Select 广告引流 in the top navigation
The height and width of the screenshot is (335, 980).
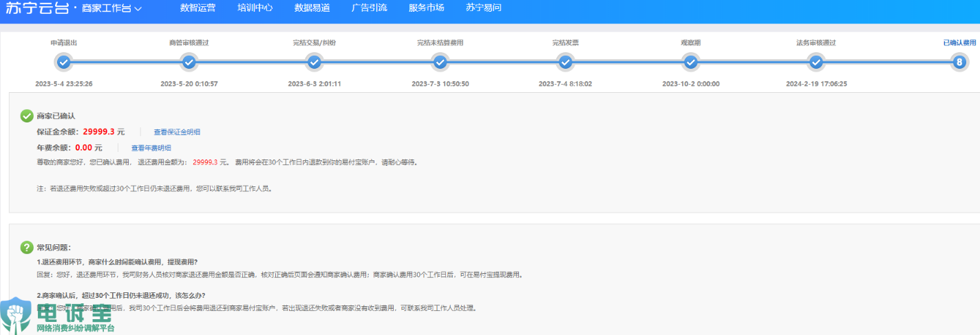(369, 8)
